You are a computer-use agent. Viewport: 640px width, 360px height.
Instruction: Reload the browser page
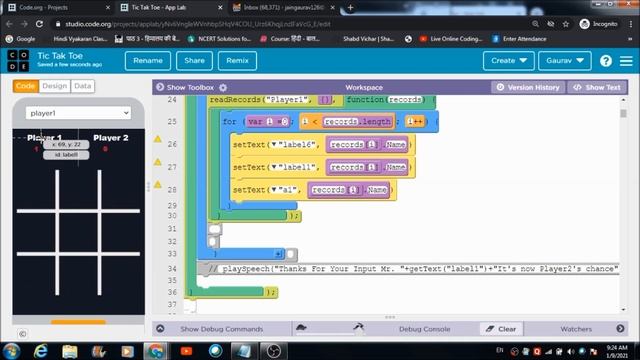[x=39, y=24]
